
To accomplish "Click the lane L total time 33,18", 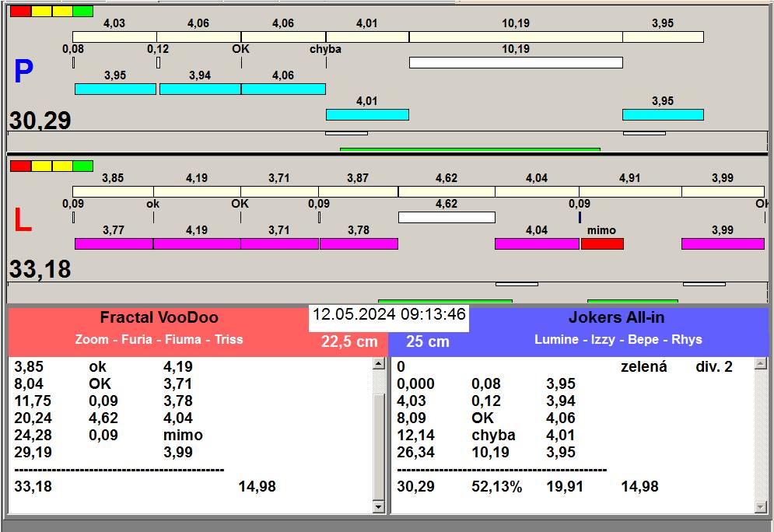I will click(40, 269).
